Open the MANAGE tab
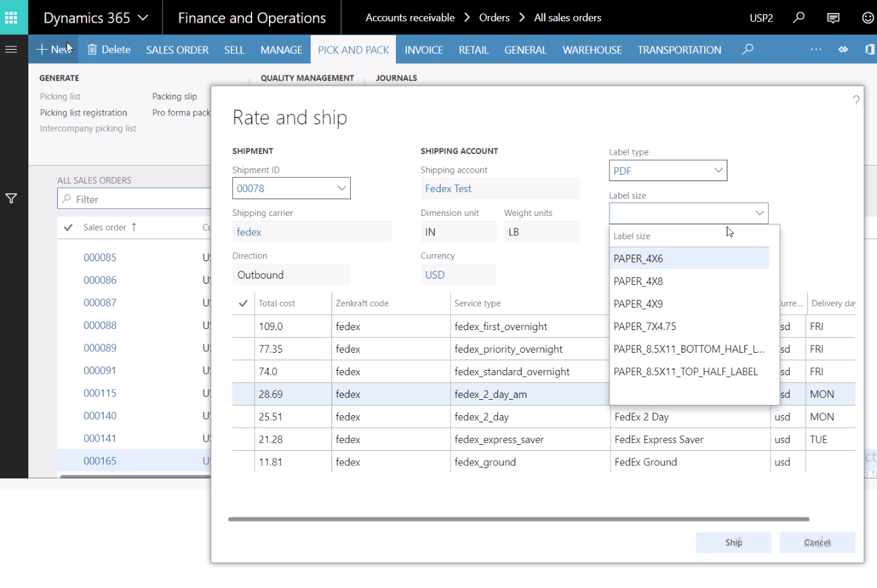 [281, 50]
